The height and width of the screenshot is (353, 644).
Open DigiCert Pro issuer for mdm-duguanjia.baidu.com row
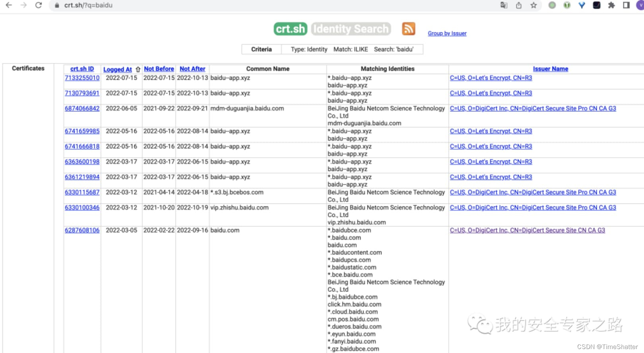tap(533, 108)
